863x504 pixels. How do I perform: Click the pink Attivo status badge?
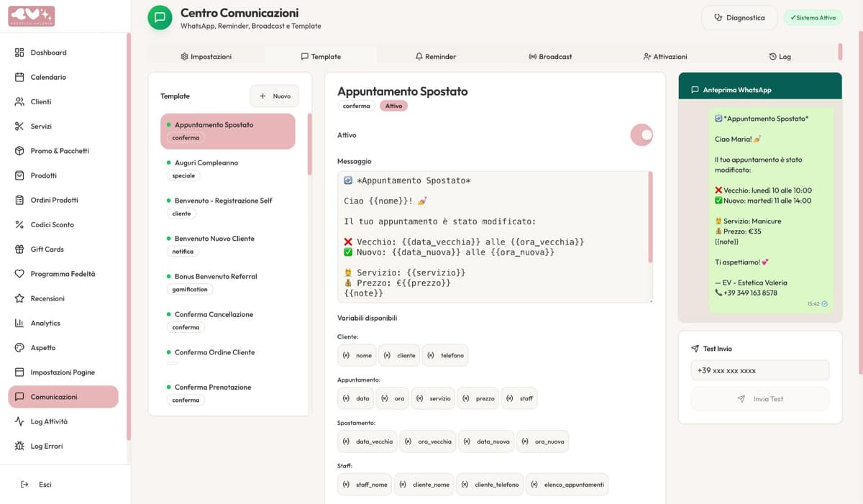394,106
